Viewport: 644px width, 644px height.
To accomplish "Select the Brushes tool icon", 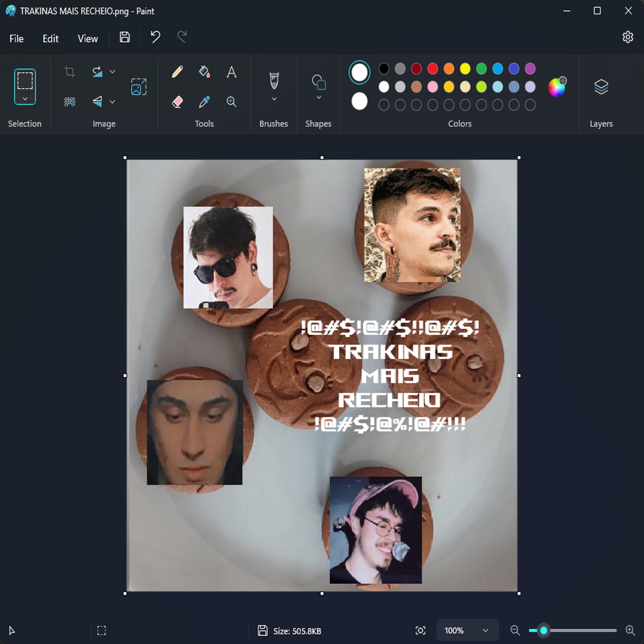I will [274, 80].
